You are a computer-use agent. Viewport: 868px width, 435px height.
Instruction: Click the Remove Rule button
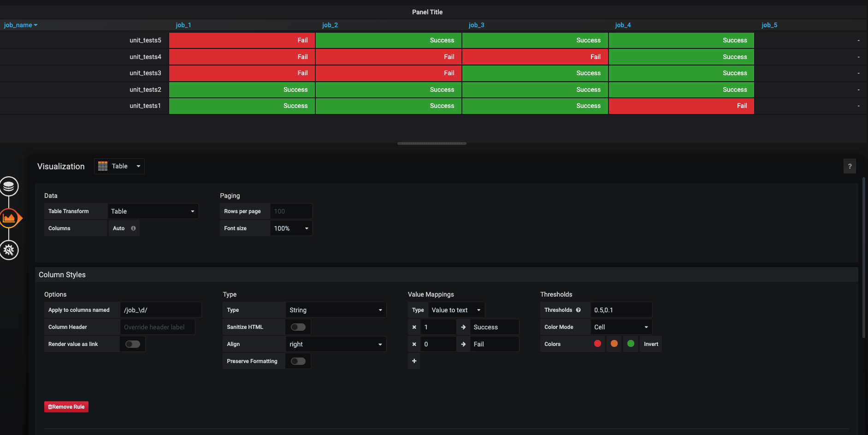pyautogui.click(x=66, y=407)
